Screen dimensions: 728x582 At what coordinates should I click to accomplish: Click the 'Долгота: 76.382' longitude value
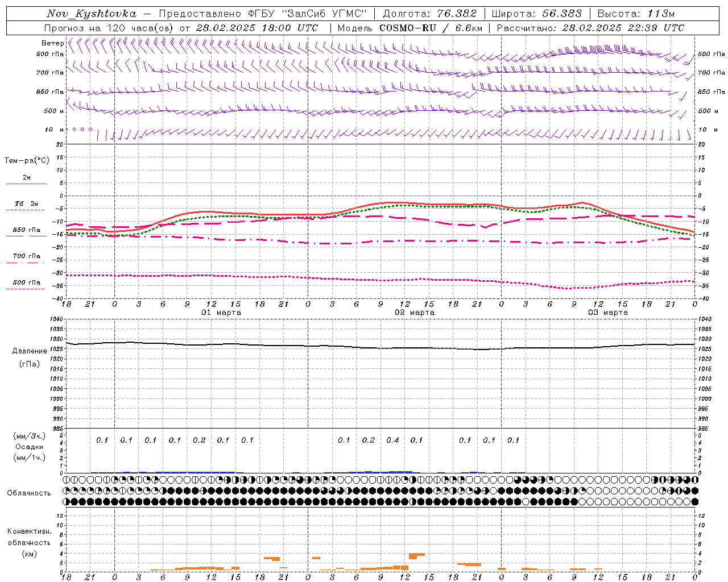coord(429,14)
